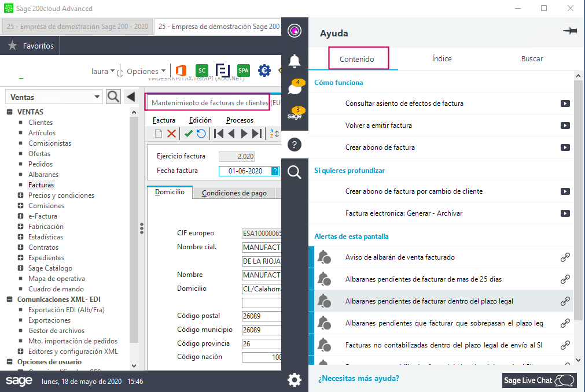Screen dimensions: 585x392
Task: Expand Precios y condiciones node
Action: pyautogui.click(x=20, y=195)
